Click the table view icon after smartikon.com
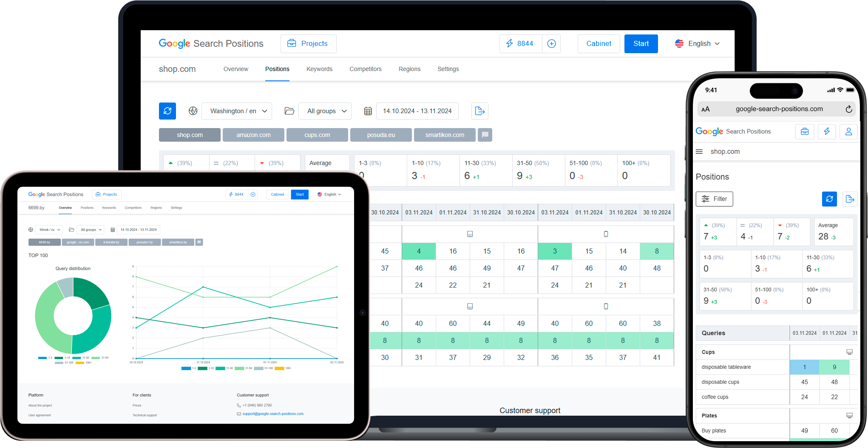This screenshot has height=448, width=868. (485, 134)
